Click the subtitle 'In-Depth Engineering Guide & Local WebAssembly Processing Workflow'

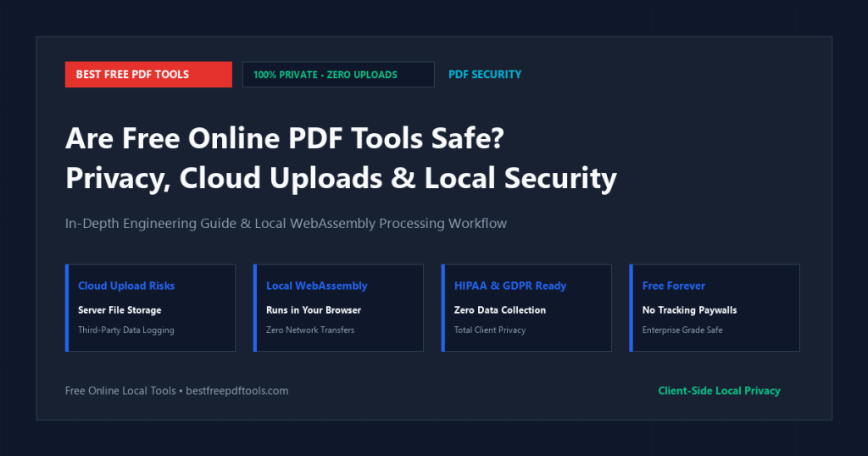click(x=286, y=223)
